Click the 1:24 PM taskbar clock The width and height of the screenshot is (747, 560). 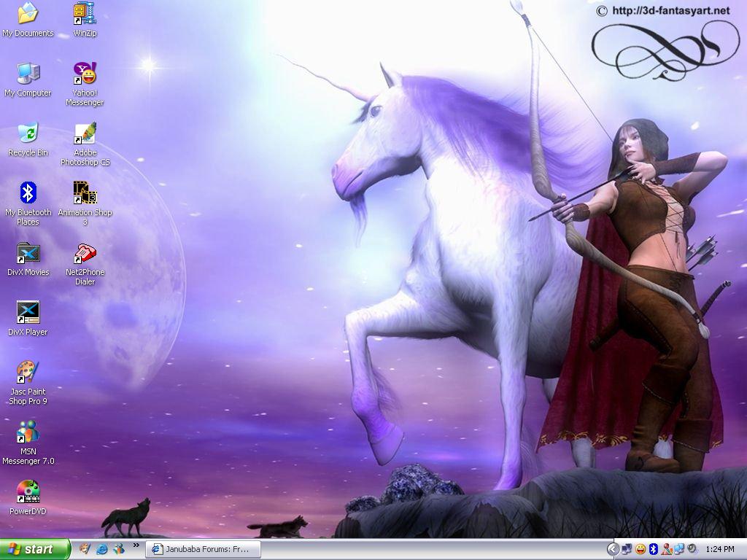coord(720,550)
